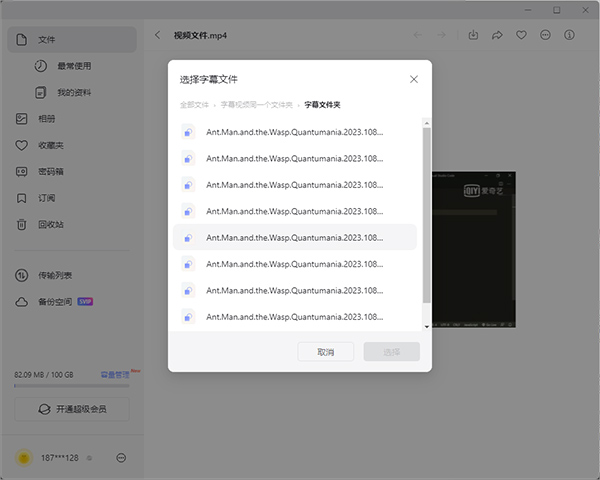This screenshot has height=480, width=600.
Task: Open the 最常使用 clock icon in sidebar
Action: pyautogui.click(x=40, y=66)
